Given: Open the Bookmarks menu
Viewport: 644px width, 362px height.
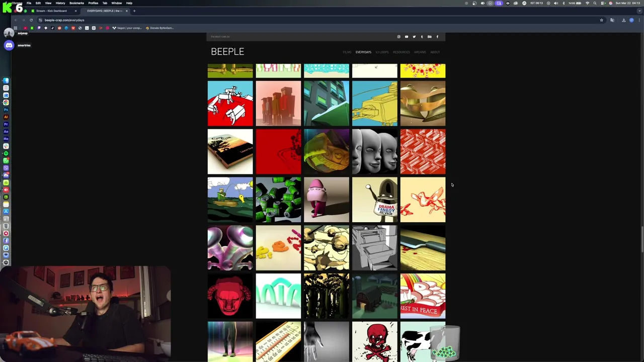Looking at the screenshot, I should coord(76,3).
